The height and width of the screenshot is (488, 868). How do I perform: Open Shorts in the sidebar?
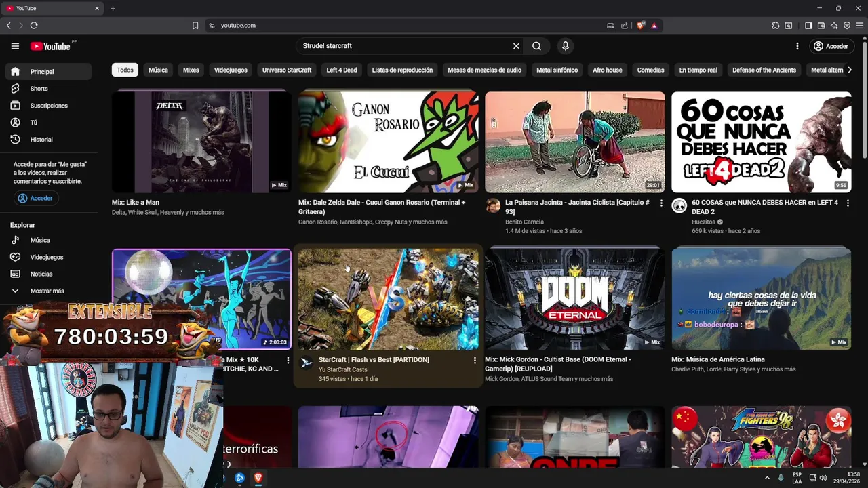[x=48, y=89]
